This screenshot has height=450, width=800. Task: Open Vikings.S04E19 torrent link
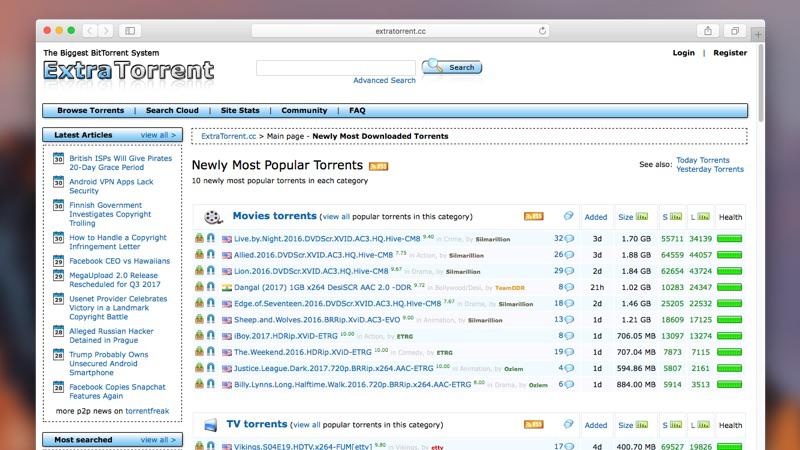pos(303,446)
